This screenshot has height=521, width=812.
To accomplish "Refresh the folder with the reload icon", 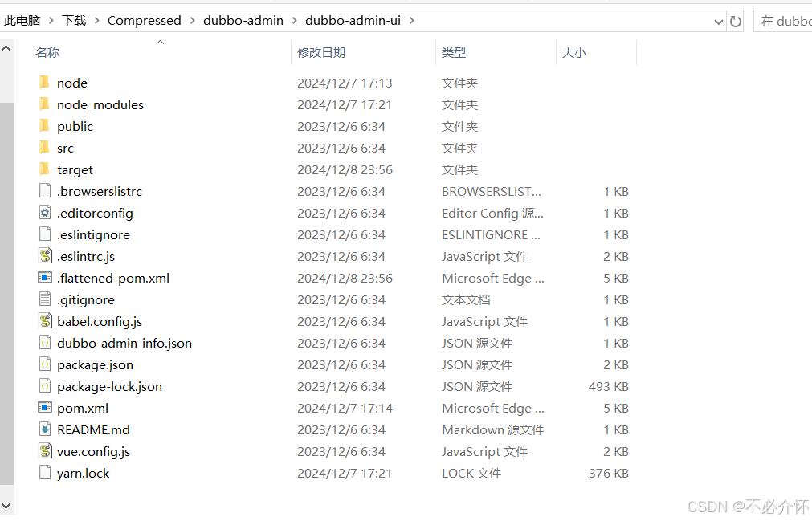I will 736,22.
